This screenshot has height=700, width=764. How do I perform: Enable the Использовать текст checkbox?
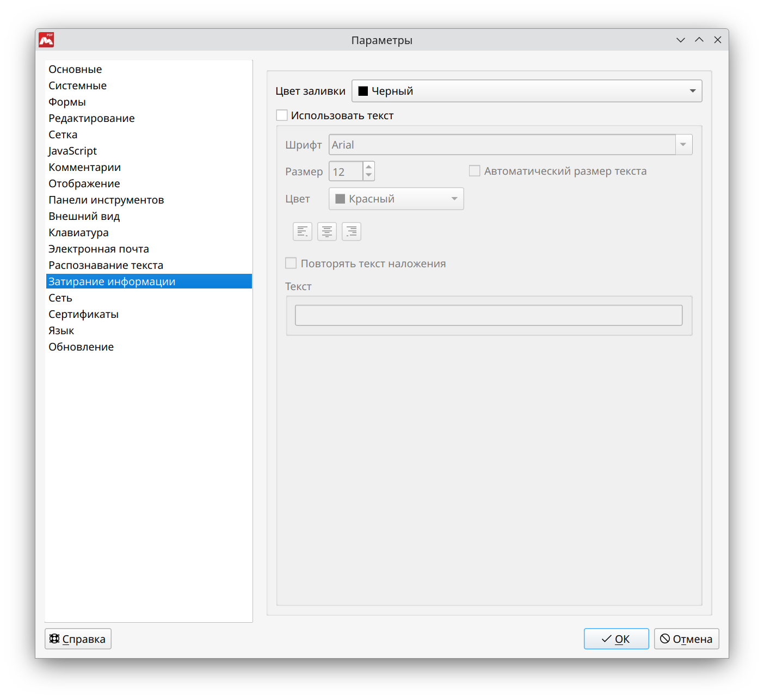tap(282, 115)
